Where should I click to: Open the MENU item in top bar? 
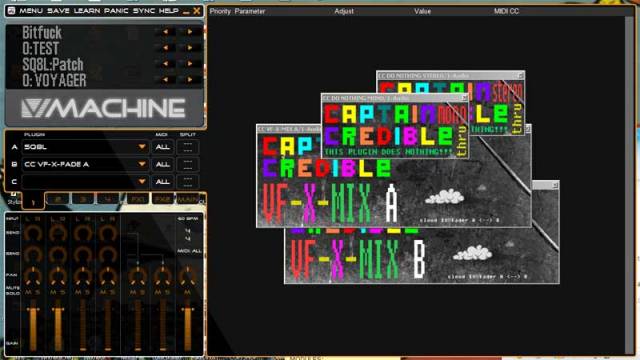pyautogui.click(x=31, y=11)
